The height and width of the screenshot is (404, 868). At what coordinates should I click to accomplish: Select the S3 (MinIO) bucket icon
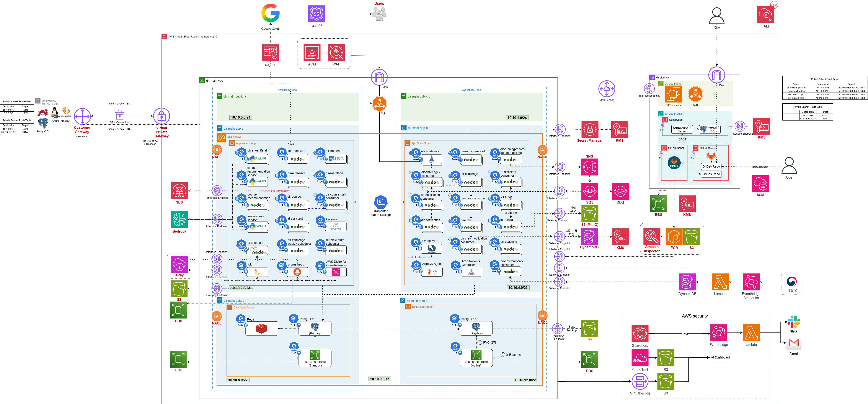coord(590,214)
